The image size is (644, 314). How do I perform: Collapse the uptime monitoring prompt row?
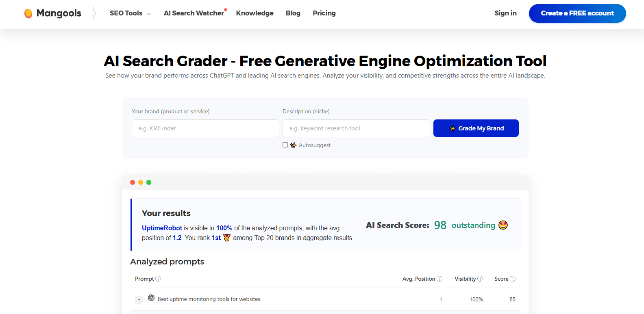(x=139, y=299)
